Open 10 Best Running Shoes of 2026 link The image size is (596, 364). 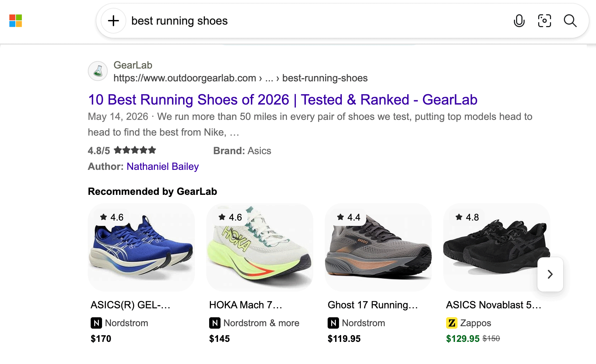coord(283,100)
